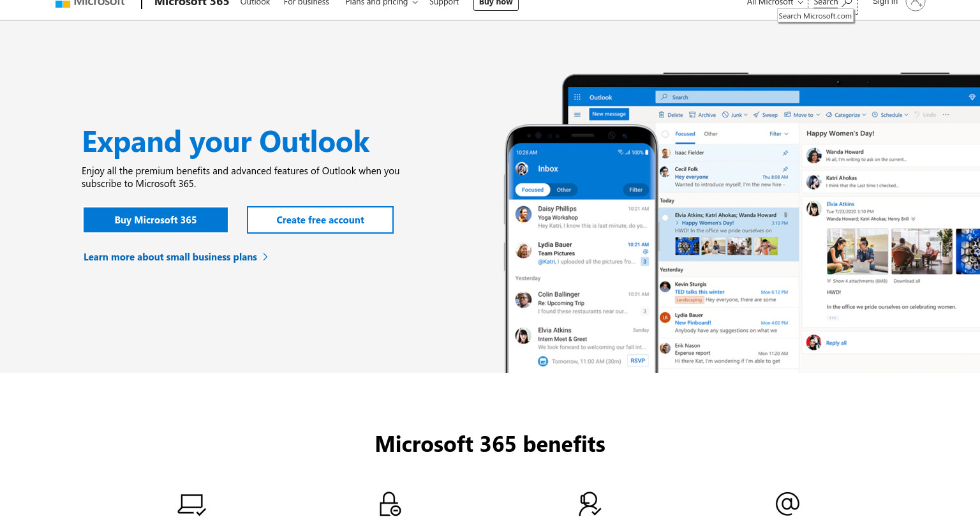The image size is (980, 526).
Task: Click RSVP button on Elvia Atkins email
Action: [x=637, y=361]
